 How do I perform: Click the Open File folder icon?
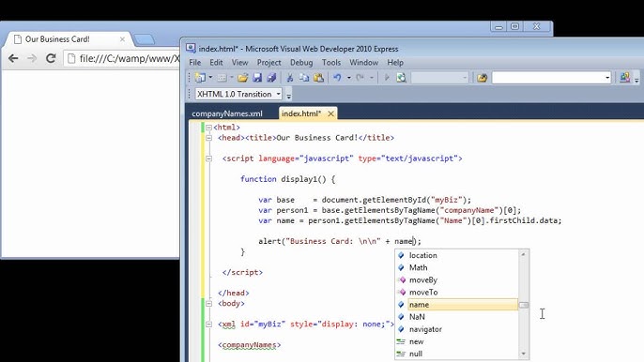[x=243, y=78]
